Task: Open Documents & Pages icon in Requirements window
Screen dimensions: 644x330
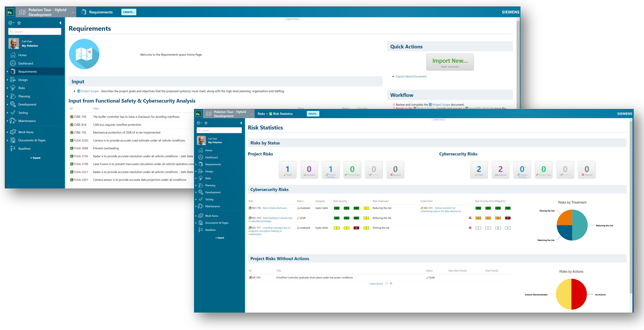Action: click(13, 140)
